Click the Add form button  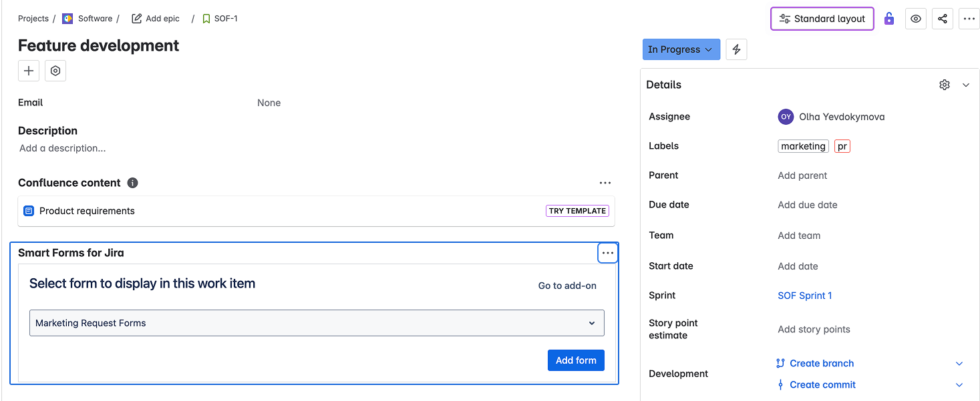[x=576, y=360]
